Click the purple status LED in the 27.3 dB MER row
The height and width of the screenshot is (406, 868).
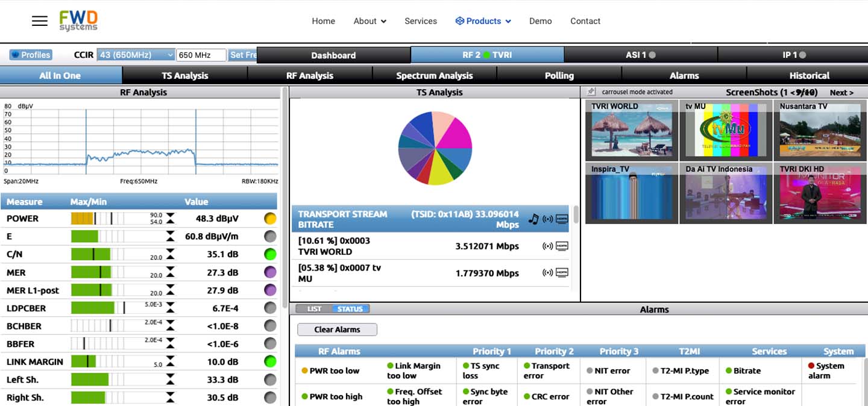270,272
